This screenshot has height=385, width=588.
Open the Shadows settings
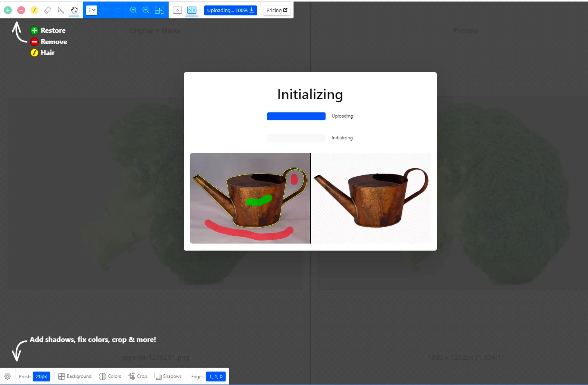tap(168, 376)
